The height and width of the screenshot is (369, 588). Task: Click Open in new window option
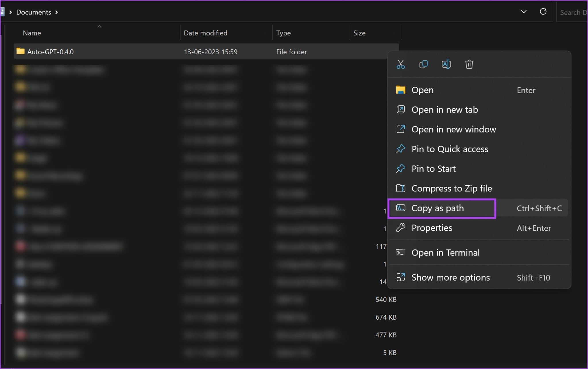(x=454, y=129)
